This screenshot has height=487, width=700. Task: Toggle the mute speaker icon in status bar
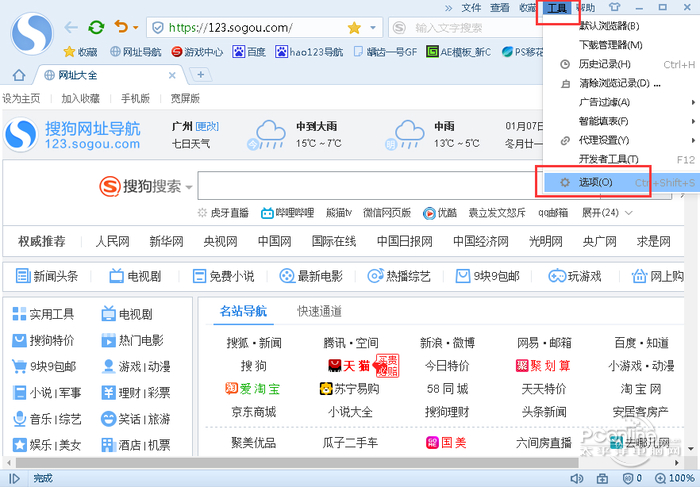[577, 479]
